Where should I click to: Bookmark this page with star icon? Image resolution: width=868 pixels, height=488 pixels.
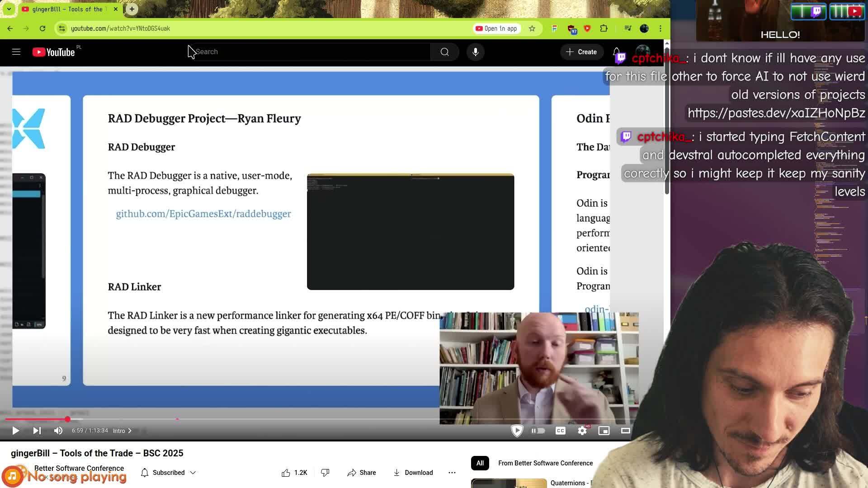click(x=532, y=28)
